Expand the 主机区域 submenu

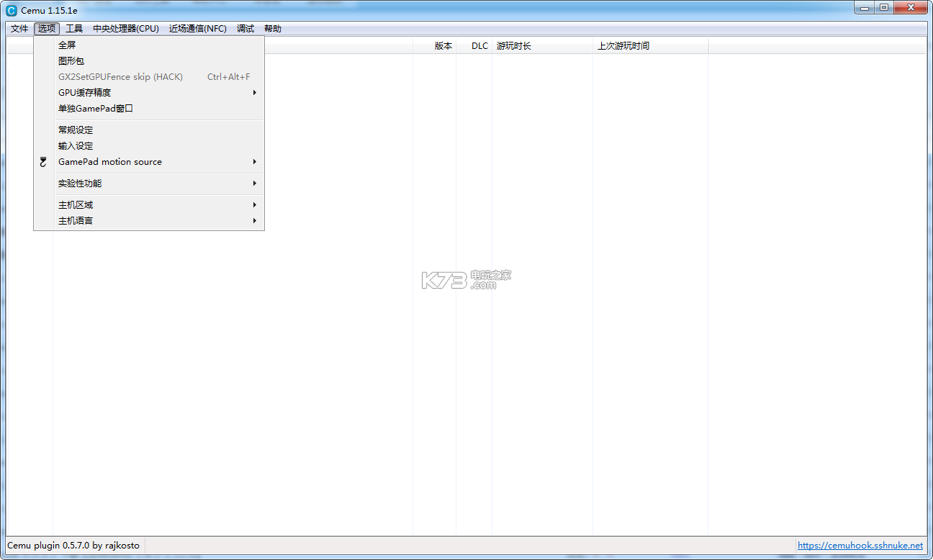point(149,205)
